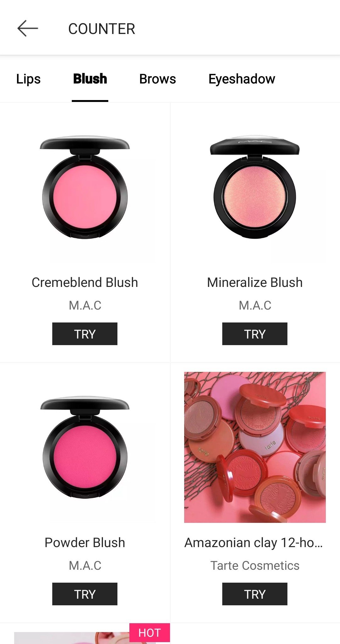The width and height of the screenshot is (340, 644).
Task: Tap the pink HOT badge
Action: pyautogui.click(x=150, y=633)
